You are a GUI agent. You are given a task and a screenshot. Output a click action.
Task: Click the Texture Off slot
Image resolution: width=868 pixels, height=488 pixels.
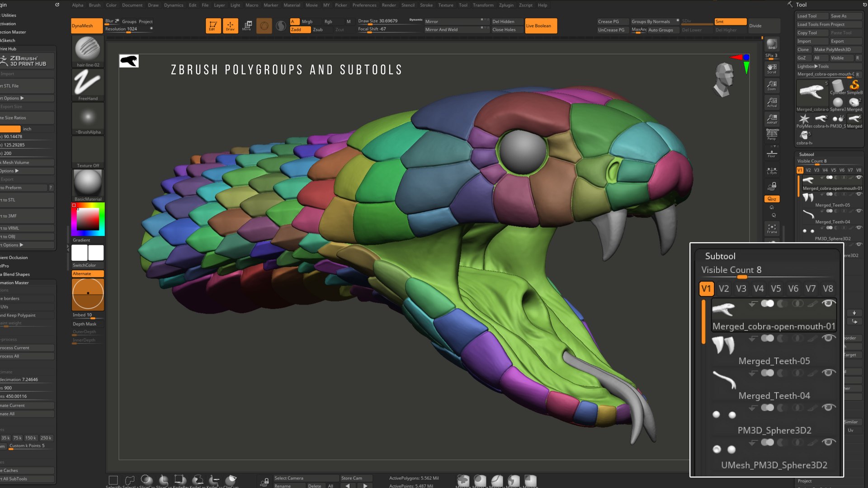88,152
